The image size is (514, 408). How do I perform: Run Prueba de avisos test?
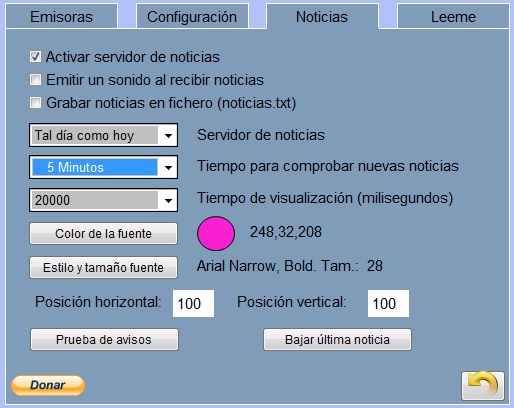click(104, 339)
